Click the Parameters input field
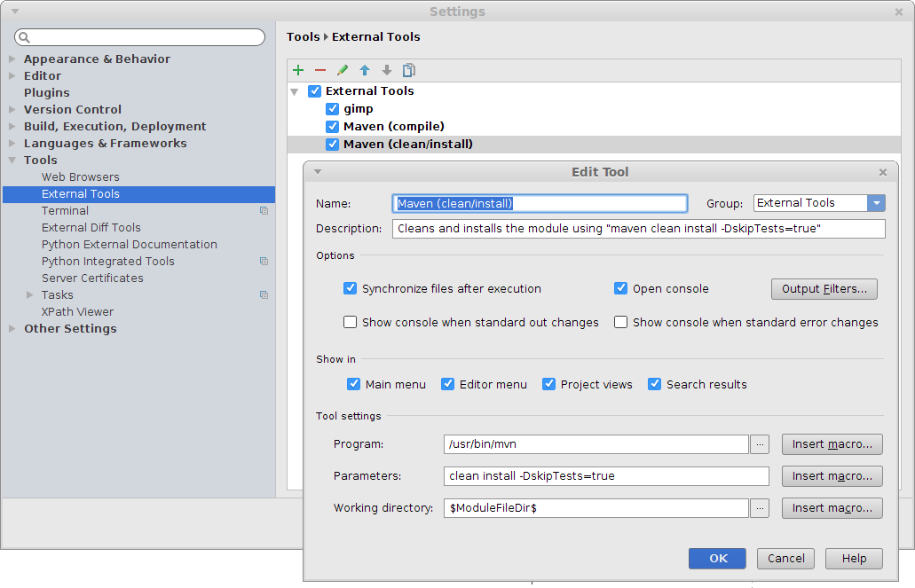This screenshot has width=915, height=588. pos(606,476)
